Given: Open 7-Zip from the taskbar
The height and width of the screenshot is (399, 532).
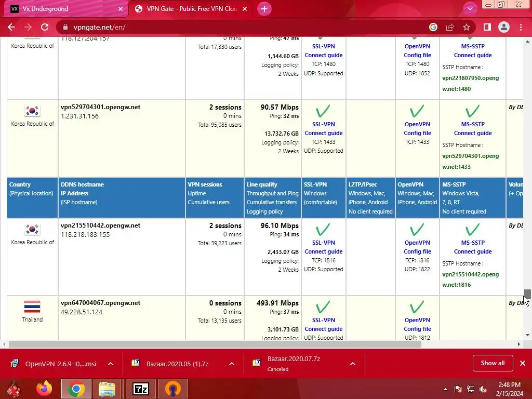Looking at the screenshot, I should click(141, 389).
